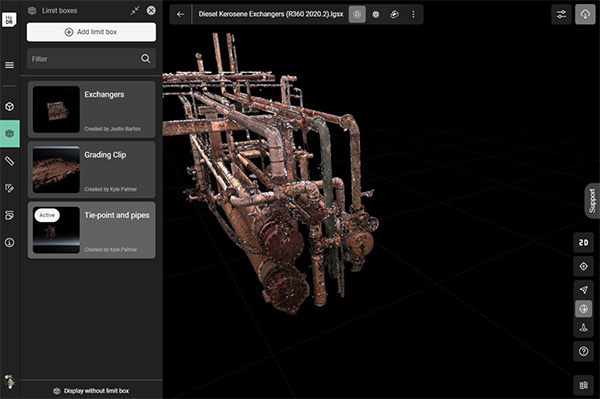Toggle the highlighted point cloud mode icon

pyautogui.click(x=357, y=15)
